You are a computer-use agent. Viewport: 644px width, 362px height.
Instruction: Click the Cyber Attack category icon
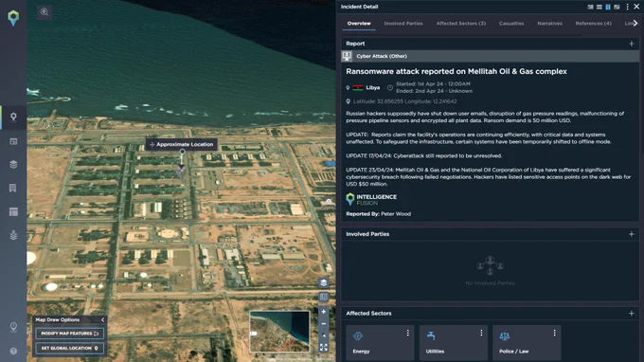click(x=347, y=56)
